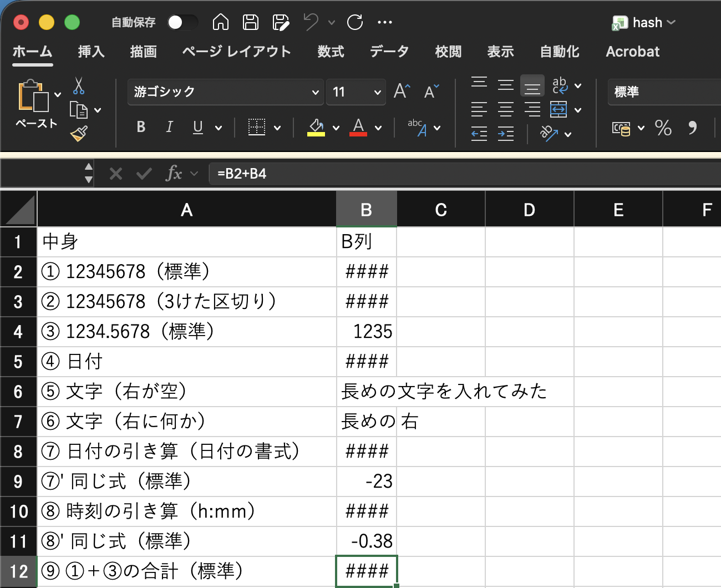The image size is (721, 588).
Task: Expand the borders dropdown arrow
Action: tap(278, 128)
